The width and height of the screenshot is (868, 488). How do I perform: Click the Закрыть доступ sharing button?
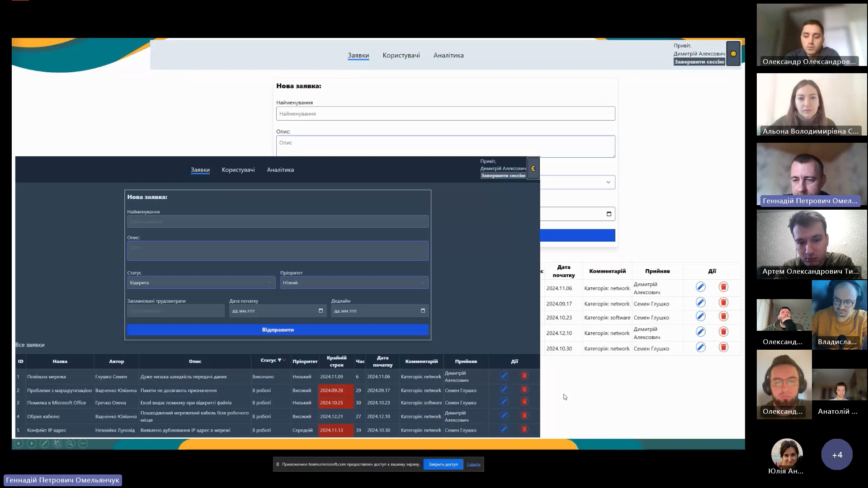[443, 465]
